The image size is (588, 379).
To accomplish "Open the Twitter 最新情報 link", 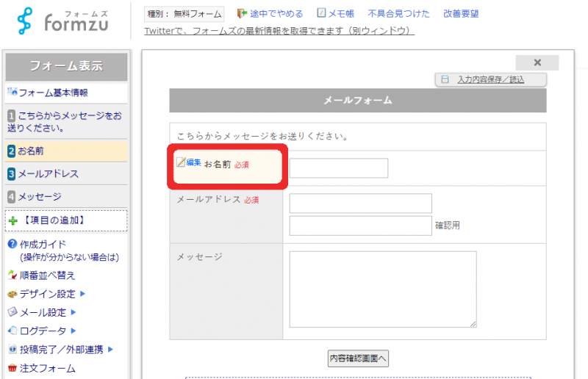I will 279,31.
